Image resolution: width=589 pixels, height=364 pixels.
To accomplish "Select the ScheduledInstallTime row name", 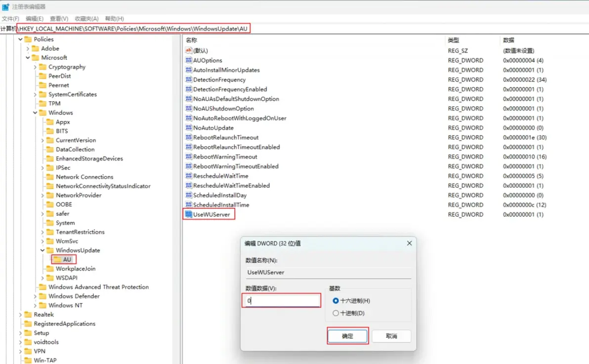I will click(221, 205).
